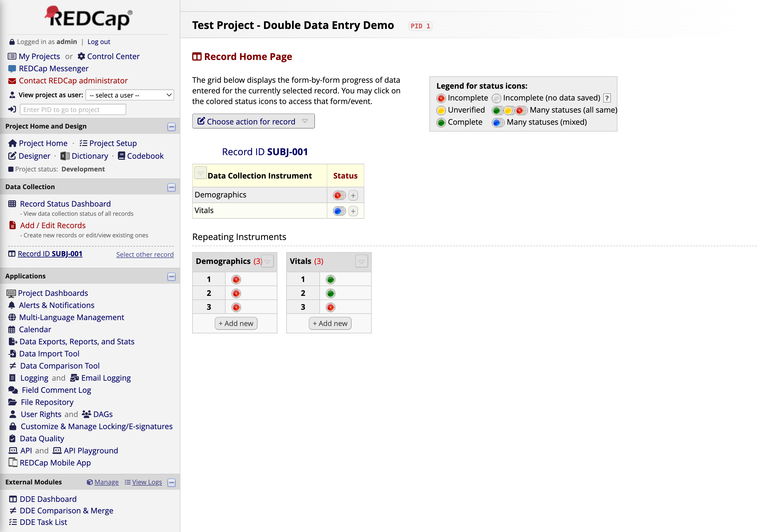Click the File Repository folder icon
The width and height of the screenshot is (757, 532).
[x=12, y=402]
